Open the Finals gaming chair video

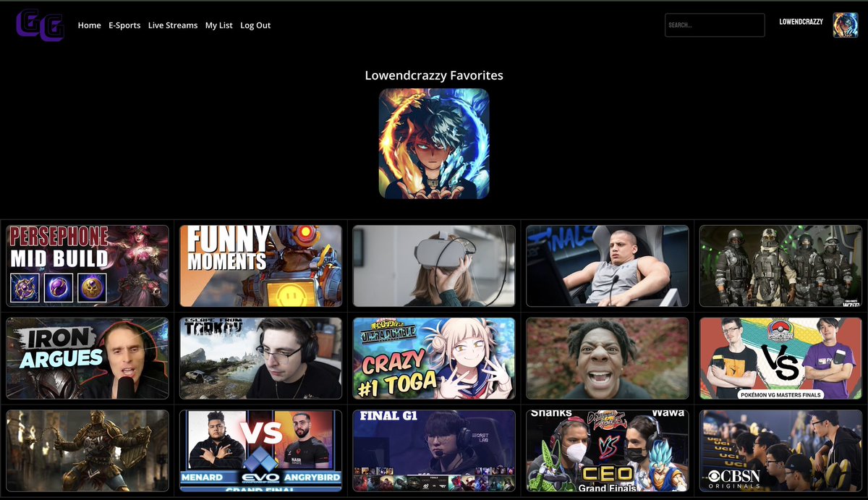coord(608,266)
